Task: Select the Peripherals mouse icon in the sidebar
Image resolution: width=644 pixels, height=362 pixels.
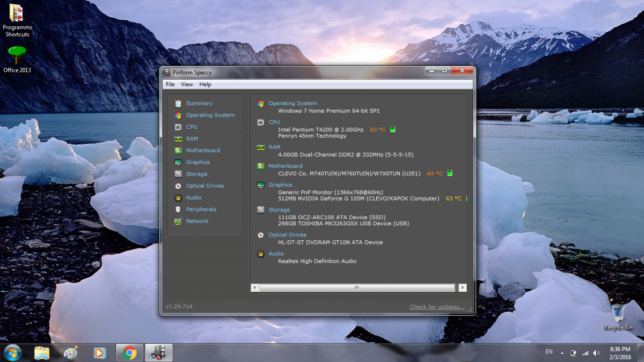Action: tap(178, 210)
